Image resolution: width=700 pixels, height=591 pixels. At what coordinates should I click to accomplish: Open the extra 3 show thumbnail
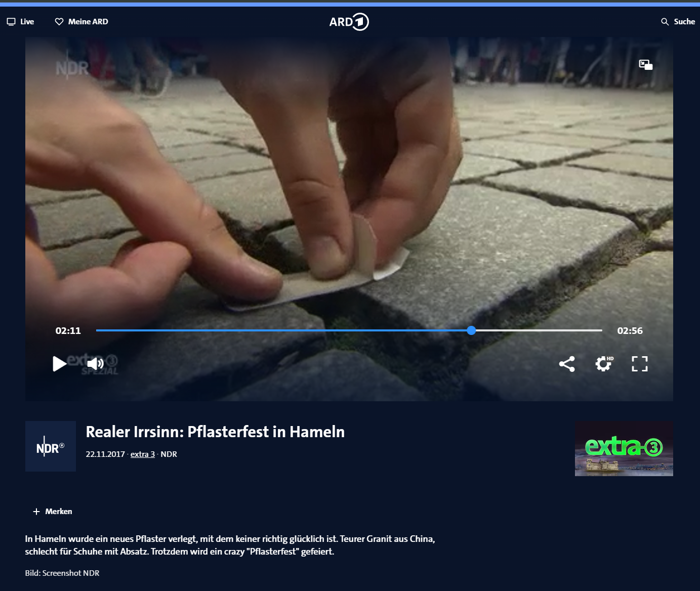pos(624,448)
